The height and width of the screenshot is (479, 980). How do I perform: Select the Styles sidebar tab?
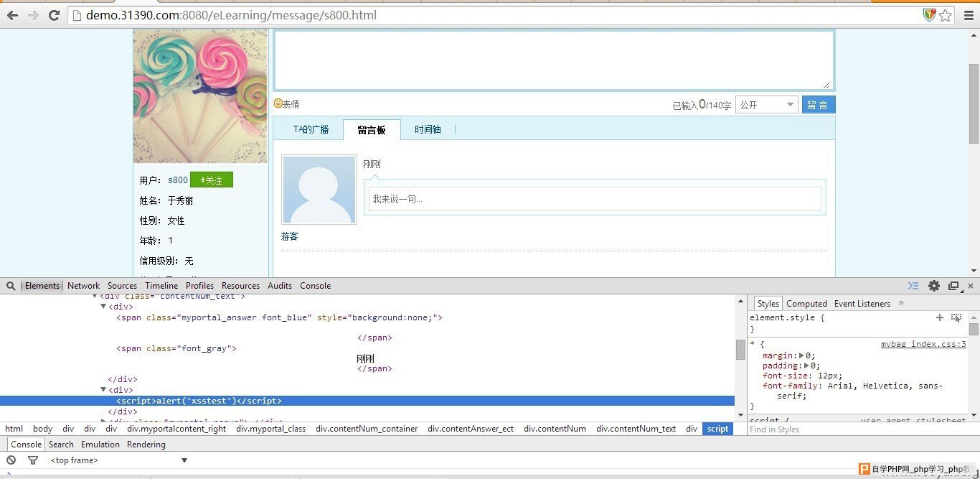[x=768, y=304]
